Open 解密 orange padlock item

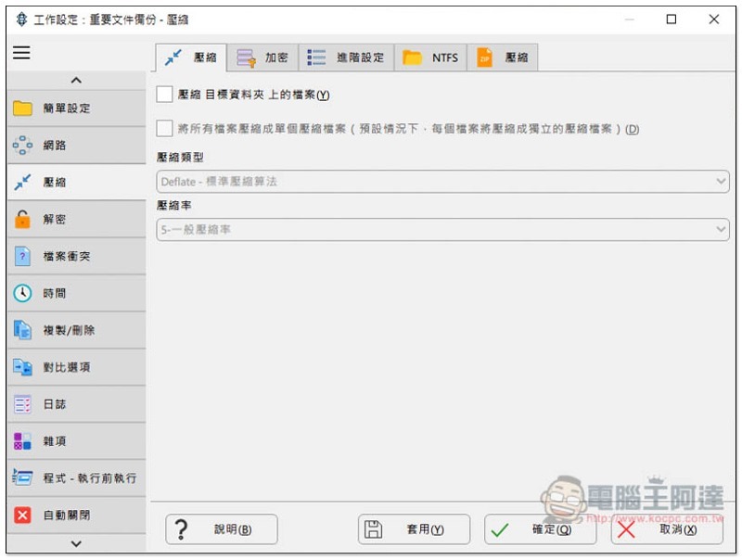[22, 219]
